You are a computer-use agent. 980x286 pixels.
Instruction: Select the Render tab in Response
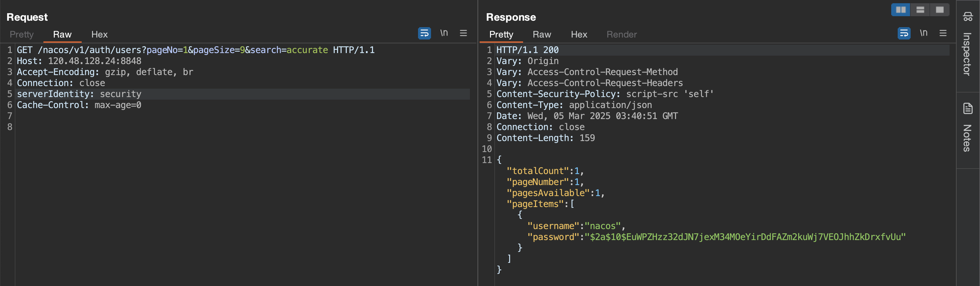coord(622,35)
